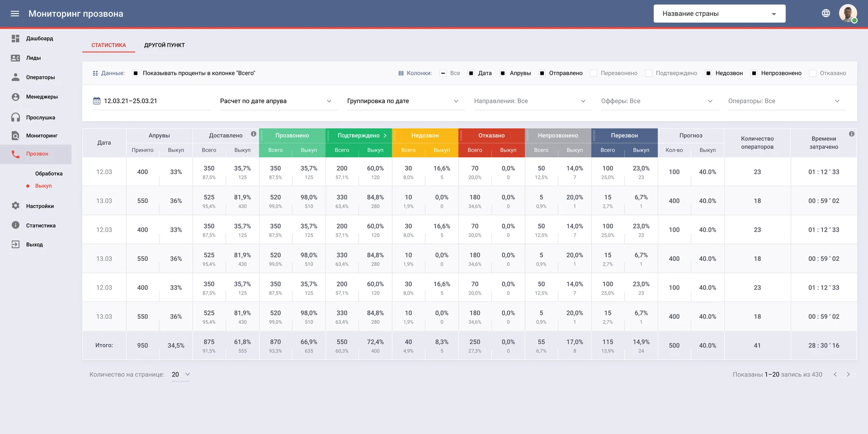Click the Менеджеры account icon
This screenshot has height=434, width=868.
pyautogui.click(x=15, y=97)
